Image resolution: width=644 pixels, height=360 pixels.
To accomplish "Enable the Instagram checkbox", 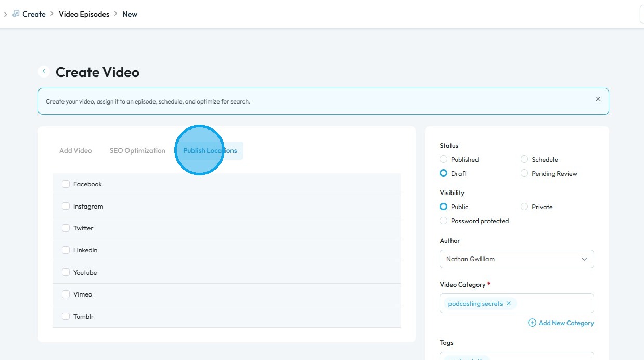I will (x=66, y=206).
